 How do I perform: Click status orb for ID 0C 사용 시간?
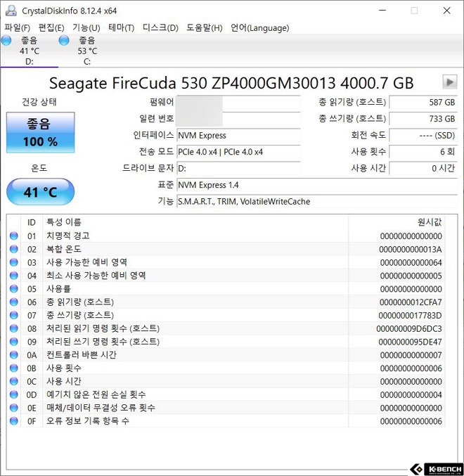point(13,381)
